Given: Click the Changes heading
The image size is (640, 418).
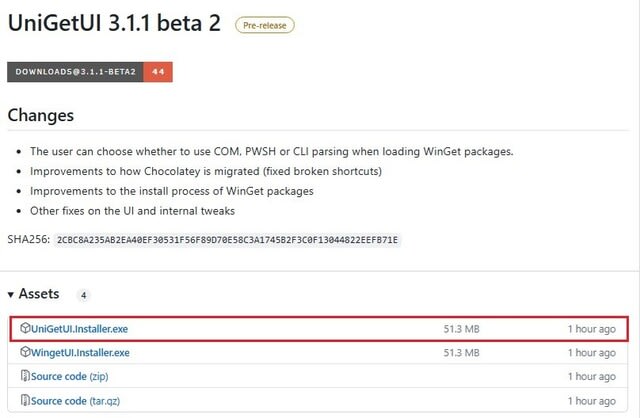Looking at the screenshot, I should pyautogui.click(x=41, y=115).
